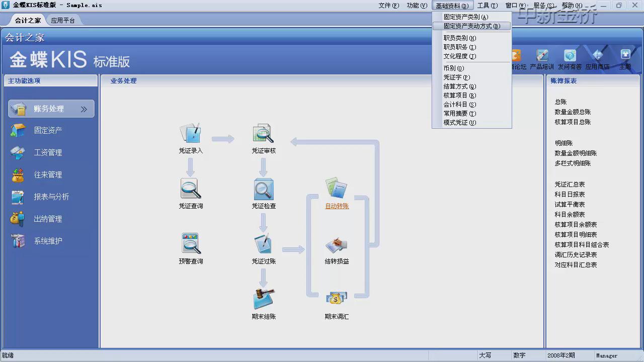Image resolution: width=644 pixels, height=362 pixels.
Task: Click the 往来管理 sidebar icon
Action: [18, 174]
